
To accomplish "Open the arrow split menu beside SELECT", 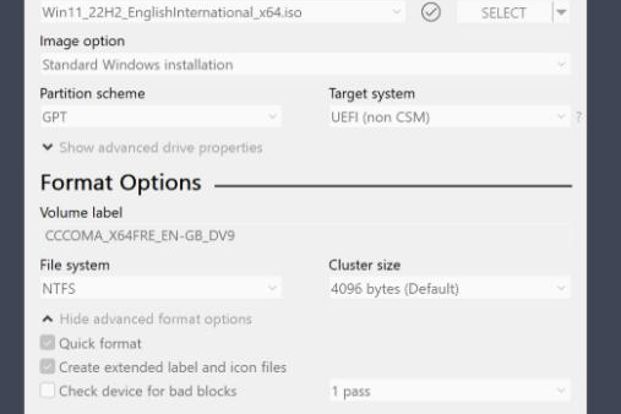I will click(x=561, y=13).
